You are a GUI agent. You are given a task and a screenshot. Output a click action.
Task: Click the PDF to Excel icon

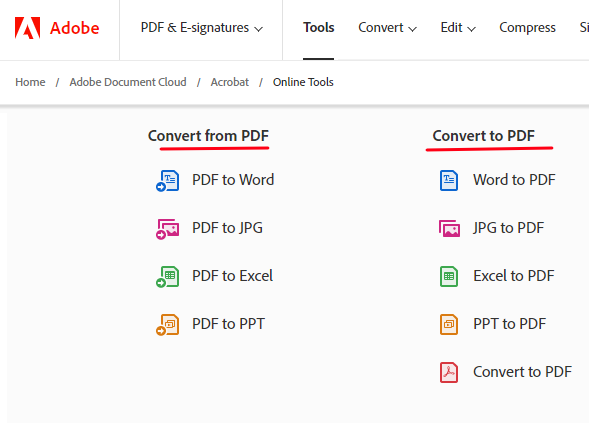tap(168, 277)
